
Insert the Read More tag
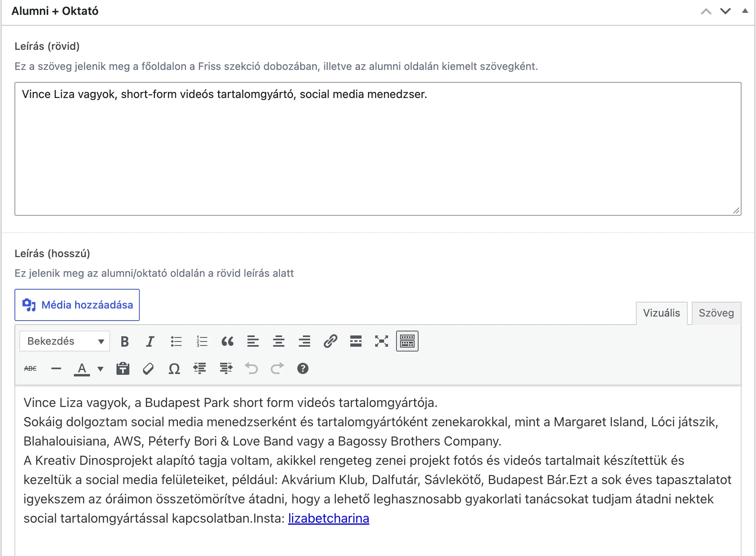pos(356,341)
